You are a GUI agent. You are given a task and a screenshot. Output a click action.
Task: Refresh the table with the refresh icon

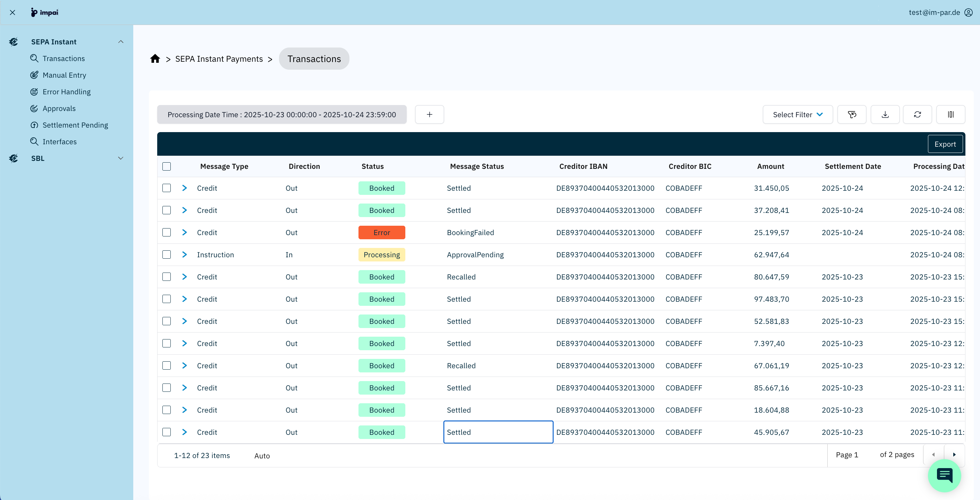[x=918, y=114]
